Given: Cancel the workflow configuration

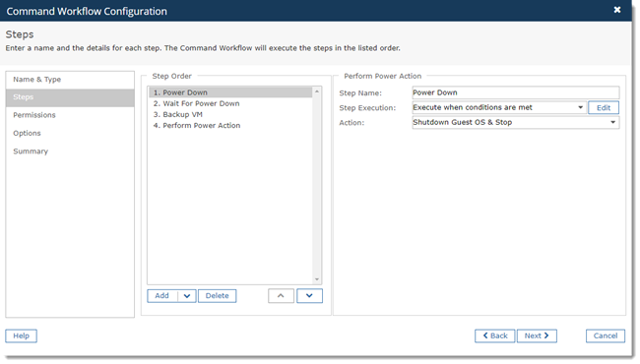Looking at the screenshot, I should 606,335.
